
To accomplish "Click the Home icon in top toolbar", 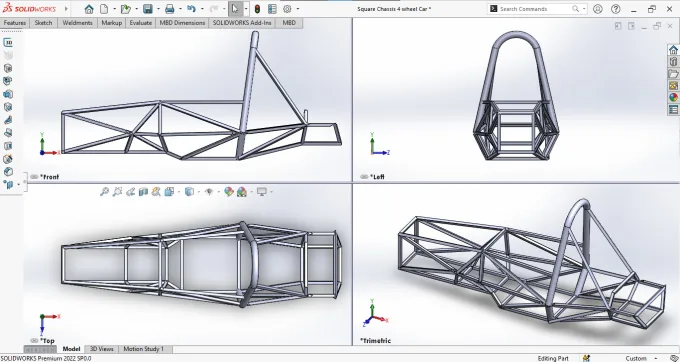I will click(x=89, y=9).
